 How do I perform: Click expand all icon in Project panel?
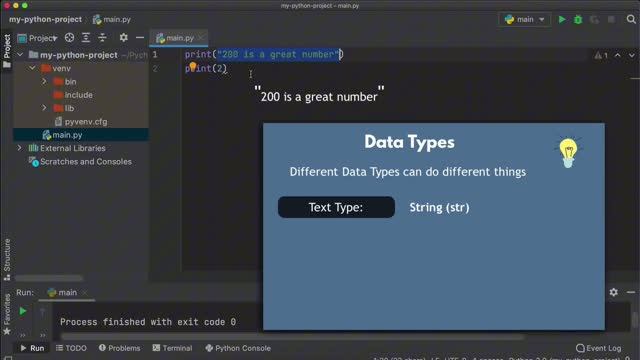(x=86, y=38)
